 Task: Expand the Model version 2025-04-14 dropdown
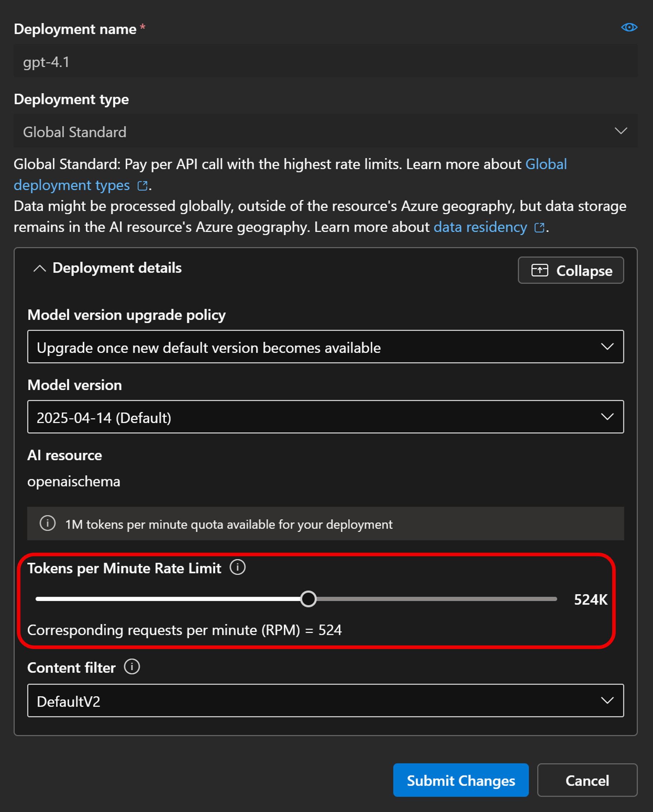click(x=325, y=417)
